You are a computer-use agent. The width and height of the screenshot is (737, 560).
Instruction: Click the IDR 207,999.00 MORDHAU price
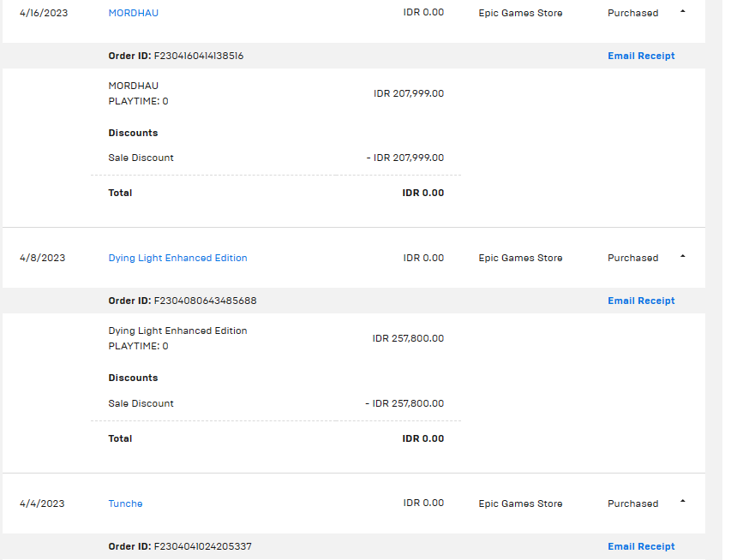tap(409, 93)
